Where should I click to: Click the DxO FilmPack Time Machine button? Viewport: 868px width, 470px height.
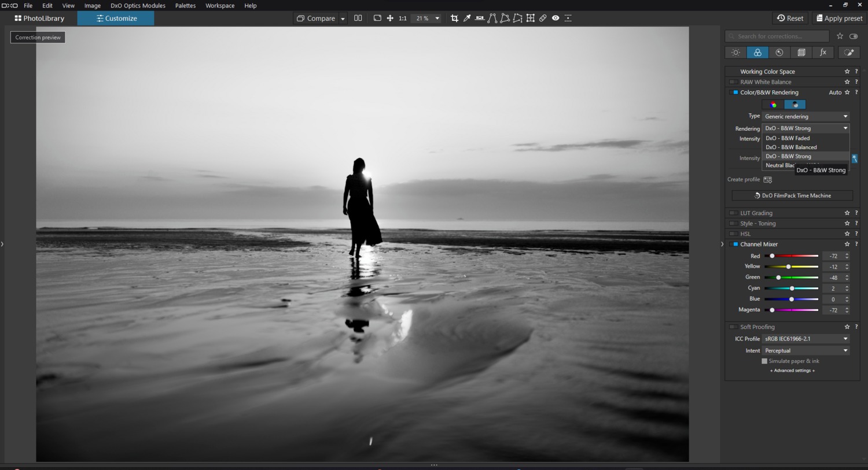(792, 196)
